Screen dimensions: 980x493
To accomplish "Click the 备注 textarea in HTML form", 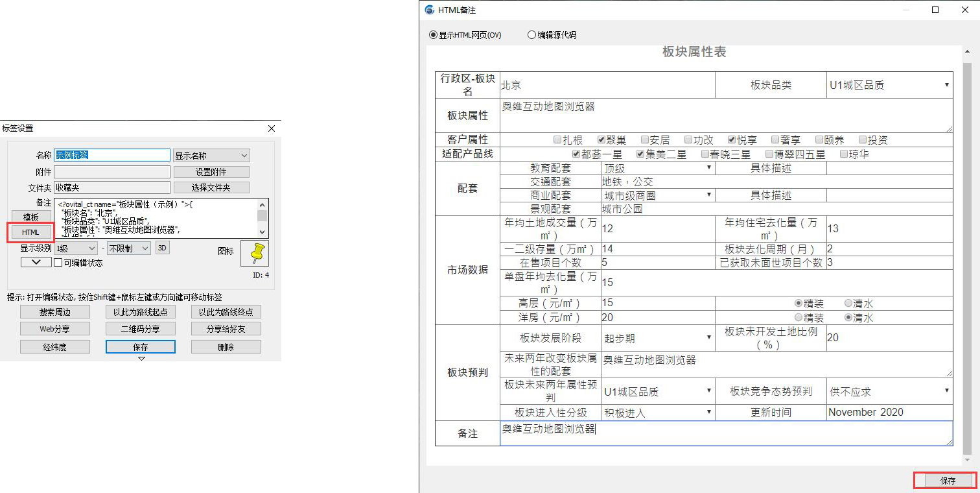I will [x=727, y=433].
